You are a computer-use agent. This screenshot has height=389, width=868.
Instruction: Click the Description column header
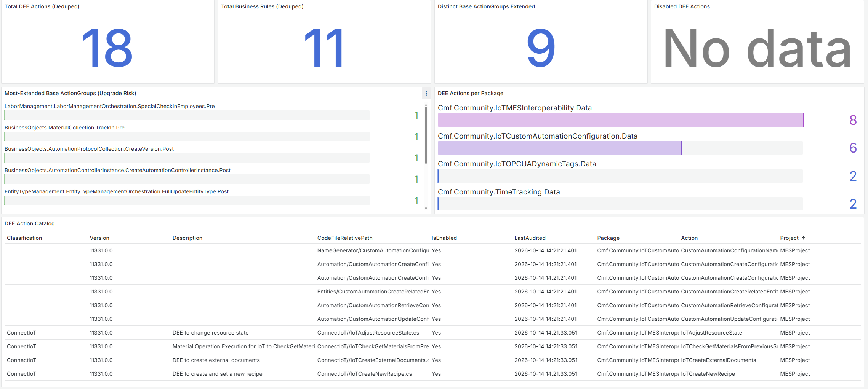click(187, 238)
